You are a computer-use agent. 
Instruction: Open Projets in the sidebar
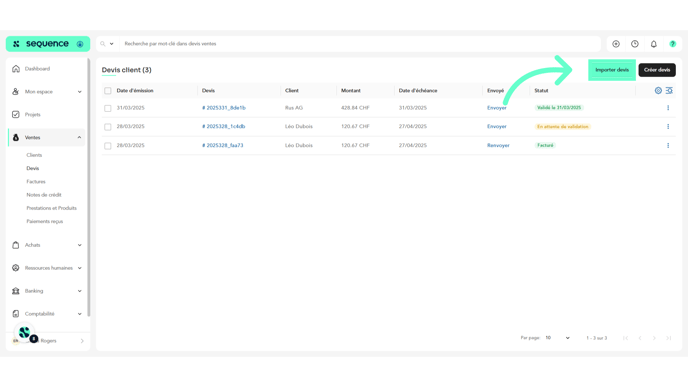click(32, 115)
